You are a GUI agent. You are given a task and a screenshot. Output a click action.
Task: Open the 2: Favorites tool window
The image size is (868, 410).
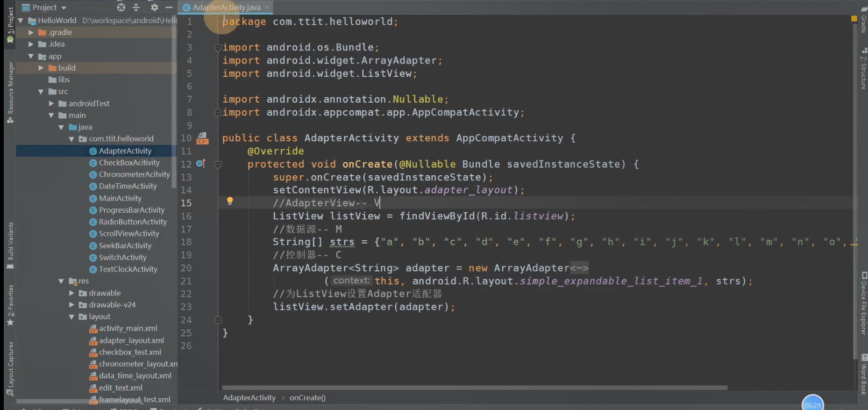coord(10,305)
